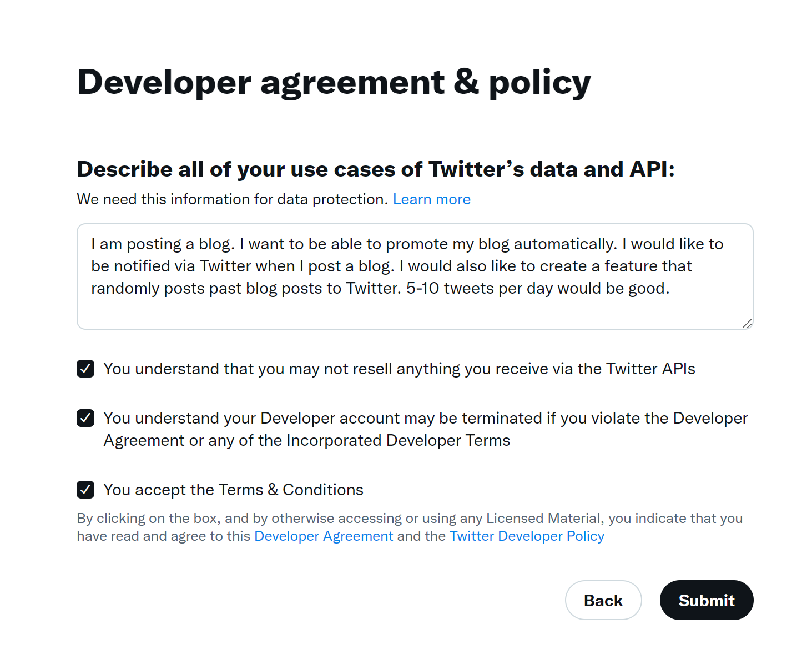The width and height of the screenshot is (812, 659).
Task: Disable the first acknowledgment checkbox
Action: click(x=85, y=368)
